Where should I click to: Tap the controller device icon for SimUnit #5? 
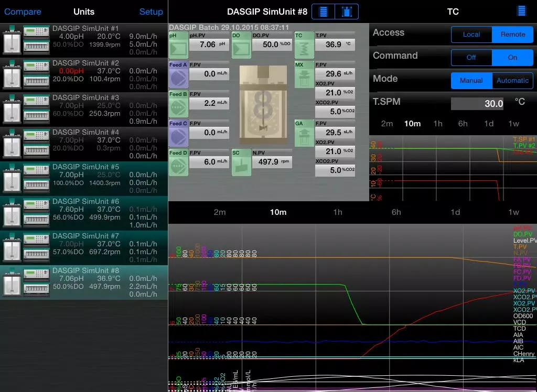[36, 178]
